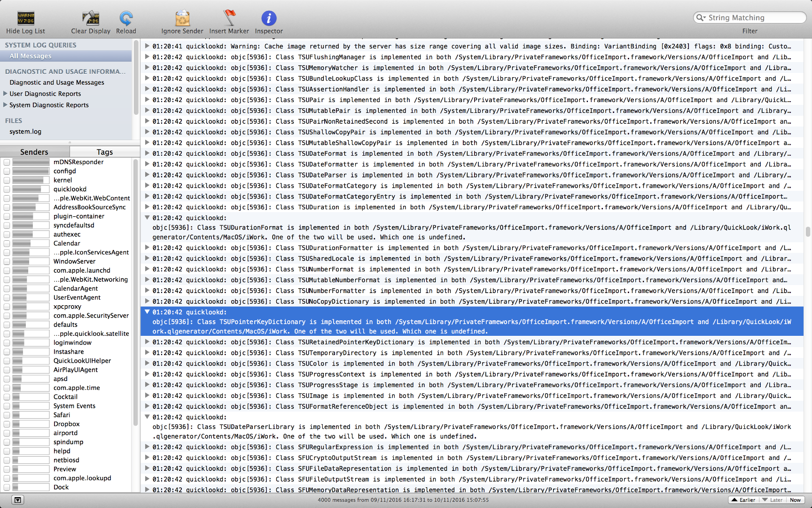
Task: Switch to the Senders tab
Action: (34, 152)
